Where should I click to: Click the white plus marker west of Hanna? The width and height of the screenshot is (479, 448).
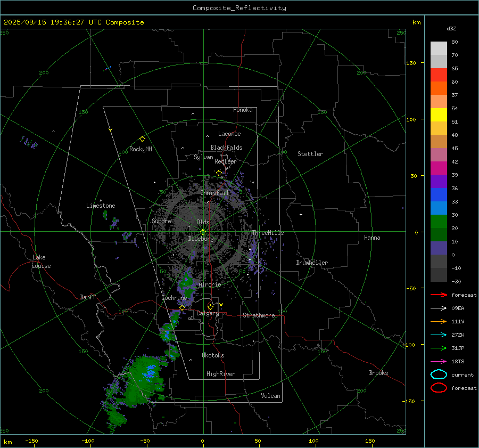[x=301, y=214]
